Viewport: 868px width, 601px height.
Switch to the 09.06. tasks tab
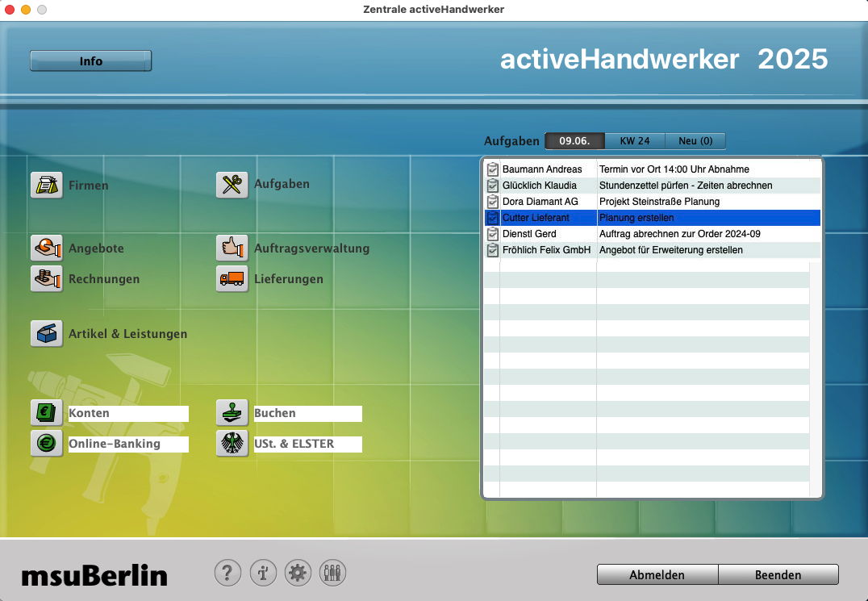point(574,141)
